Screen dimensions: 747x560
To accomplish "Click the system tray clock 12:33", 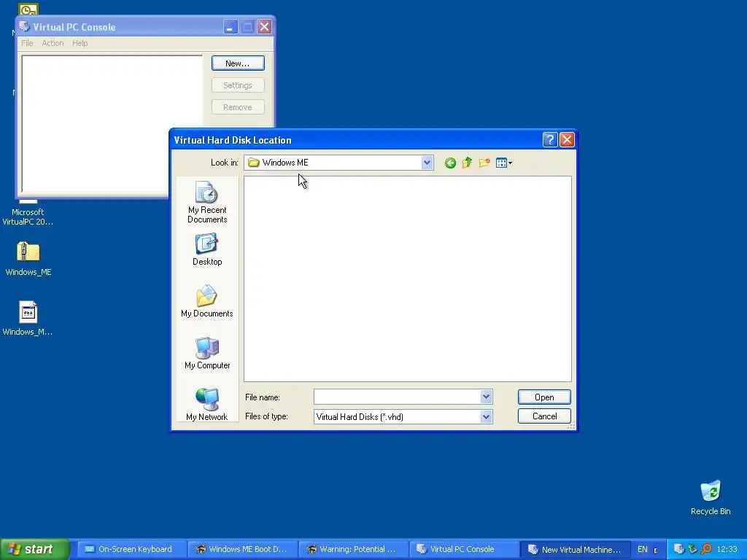I will 727,549.
